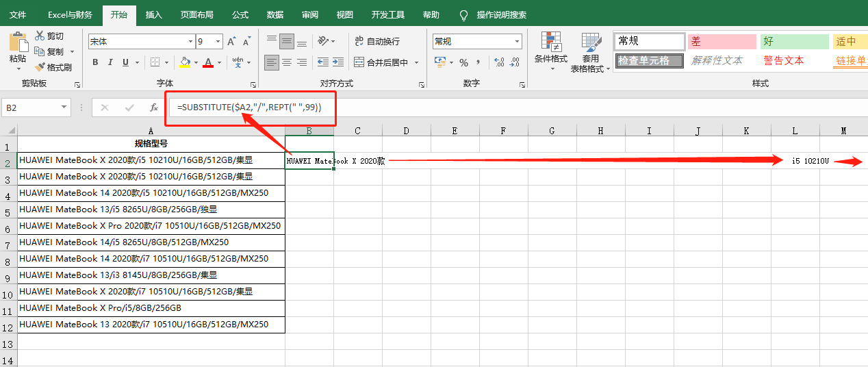This screenshot has width=868, height=367.
Task: Decrease font size with smaller A icon
Action: click(246, 41)
